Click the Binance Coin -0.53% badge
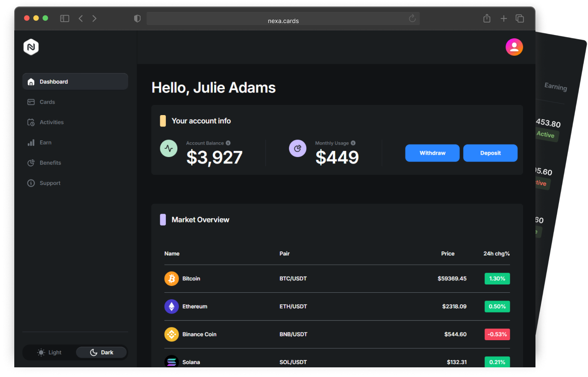Viewport: 588px width, 377px height. pyautogui.click(x=497, y=334)
